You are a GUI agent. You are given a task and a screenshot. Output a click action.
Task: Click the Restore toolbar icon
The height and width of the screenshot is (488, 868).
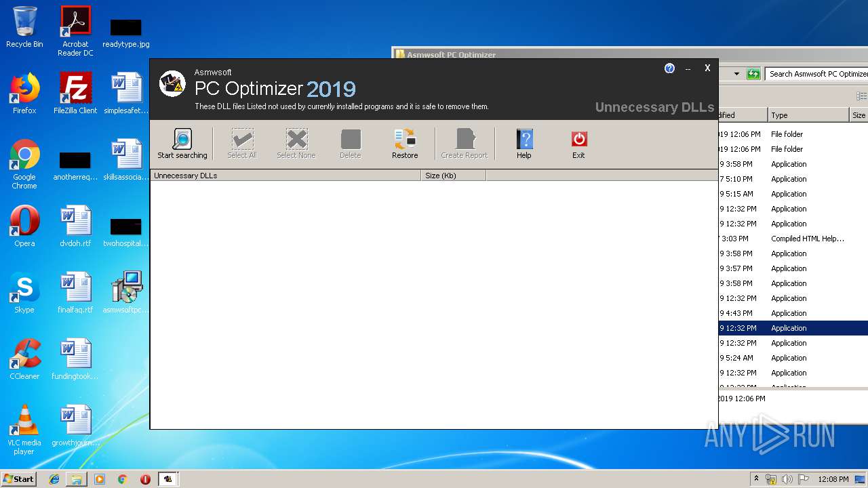point(405,144)
